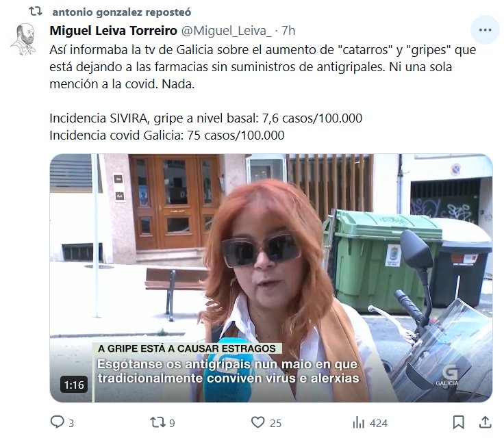Click the reply speech bubble icon
Viewport: 504px width, 438px height.
58,422
